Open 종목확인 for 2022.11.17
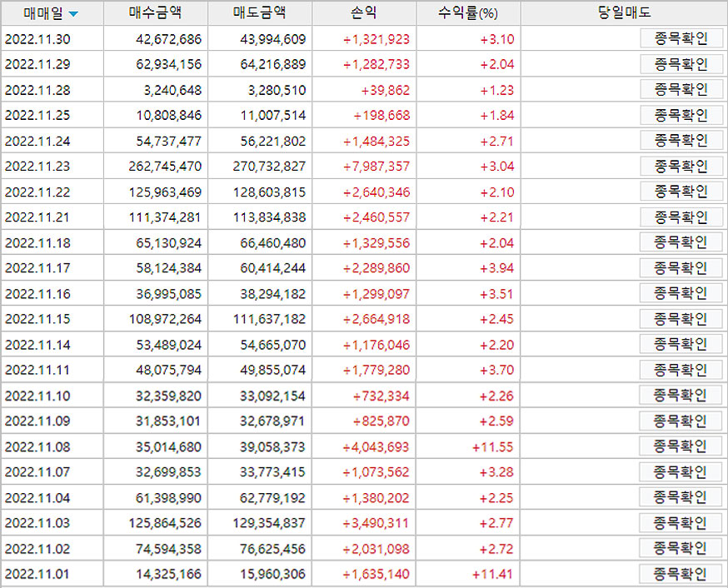This screenshot has height=588, width=728. [x=681, y=268]
